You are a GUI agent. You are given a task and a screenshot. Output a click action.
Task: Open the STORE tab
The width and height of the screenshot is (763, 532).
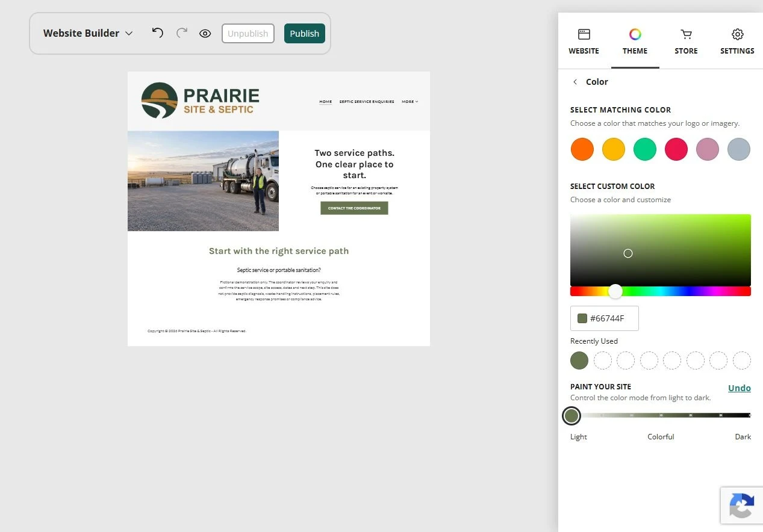686,42
